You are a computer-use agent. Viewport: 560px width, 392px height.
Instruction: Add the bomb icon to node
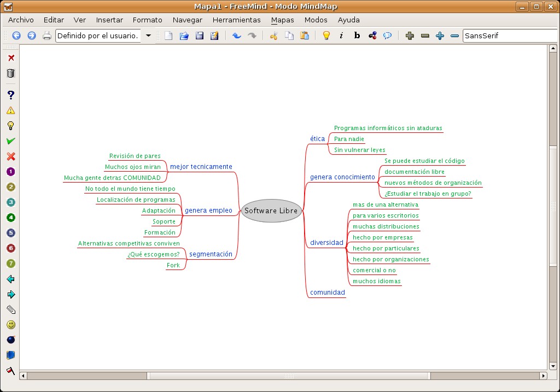[11, 340]
